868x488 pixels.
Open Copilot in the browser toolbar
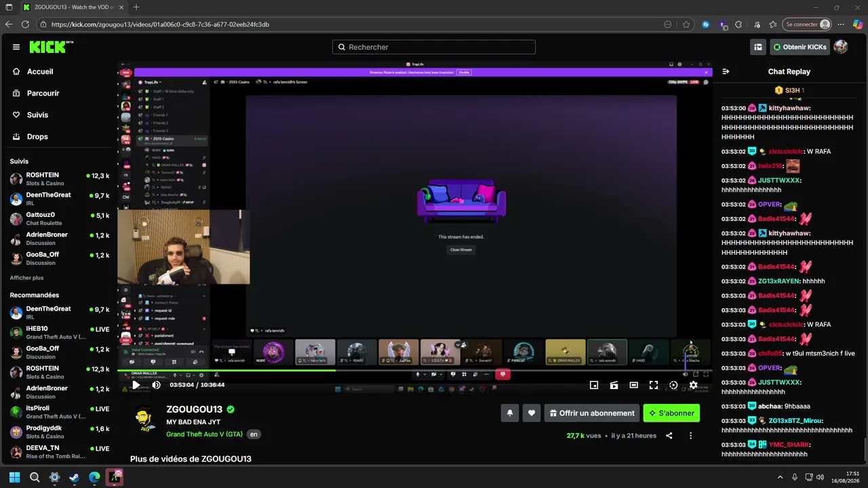pos(858,24)
